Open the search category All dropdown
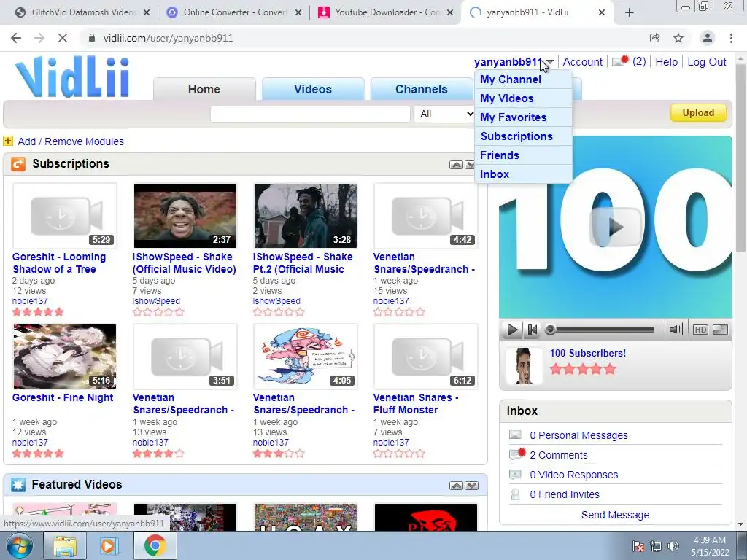This screenshot has height=560, width=747. point(445,114)
